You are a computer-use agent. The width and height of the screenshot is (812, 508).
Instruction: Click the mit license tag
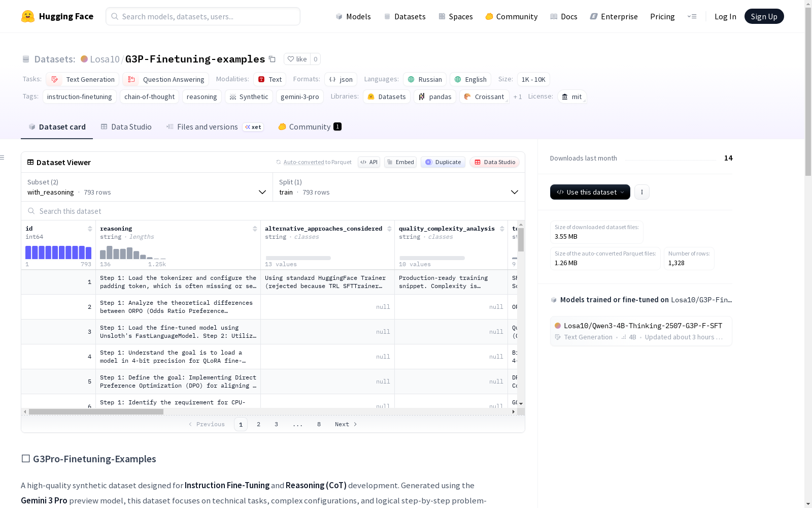572,97
